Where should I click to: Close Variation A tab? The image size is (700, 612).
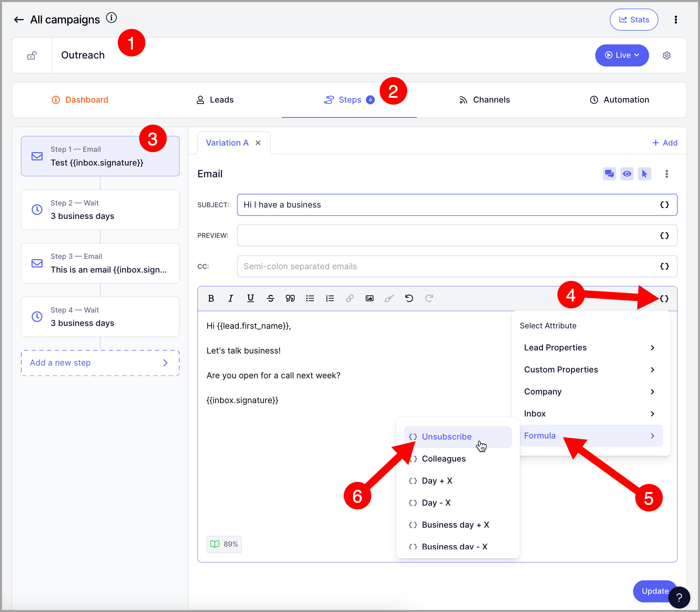[x=258, y=143]
